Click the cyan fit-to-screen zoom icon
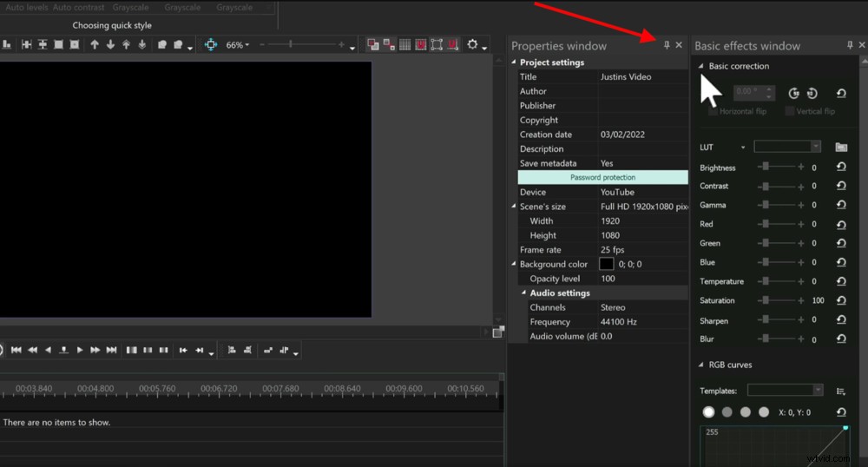 pyautogui.click(x=211, y=44)
